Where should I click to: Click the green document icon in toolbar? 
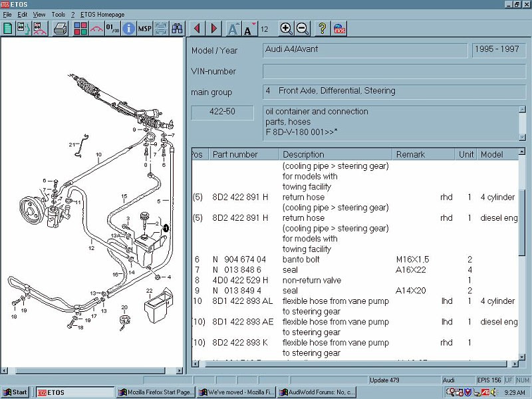(8, 29)
